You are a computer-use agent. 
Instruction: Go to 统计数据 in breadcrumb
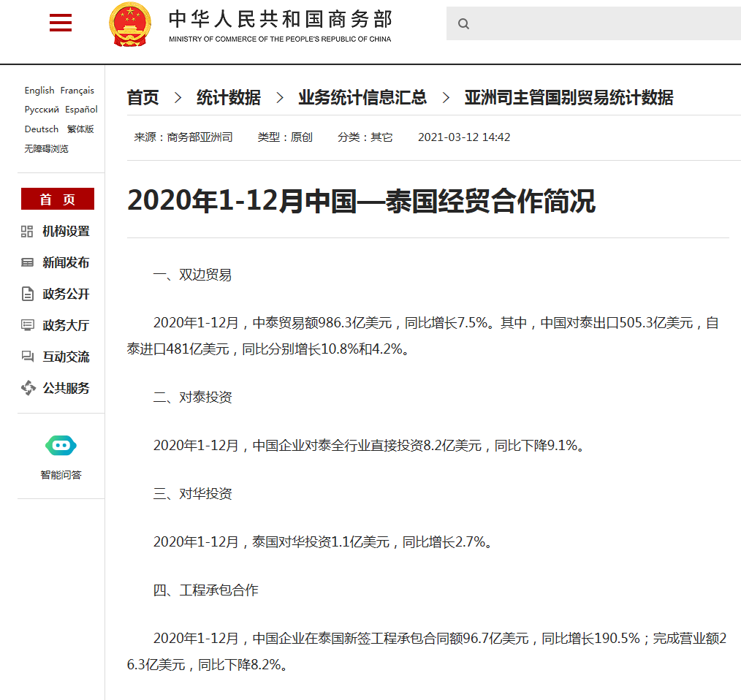[229, 98]
